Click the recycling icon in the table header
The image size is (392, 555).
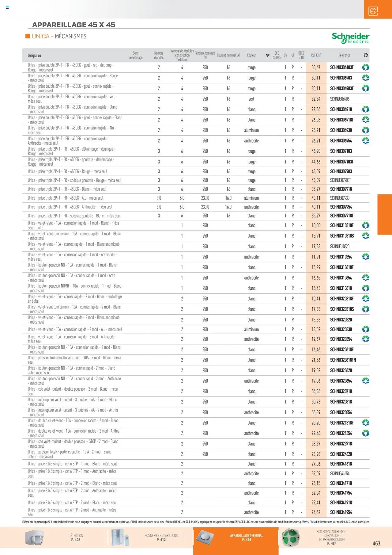tap(366, 55)
